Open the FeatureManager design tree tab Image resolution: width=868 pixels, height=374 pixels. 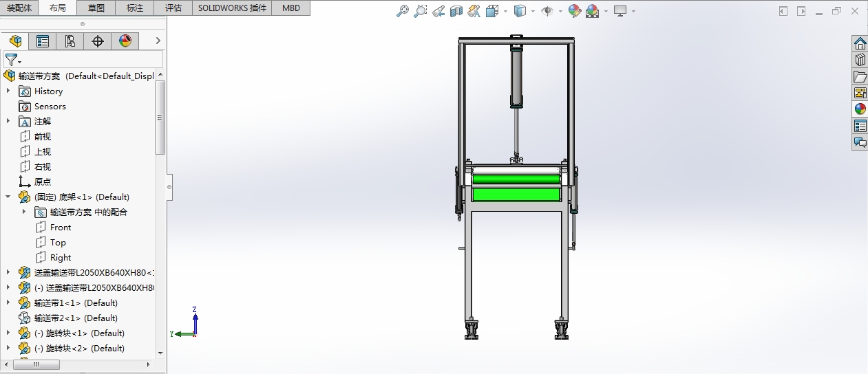pyautogui.click(x=15, y=41)
